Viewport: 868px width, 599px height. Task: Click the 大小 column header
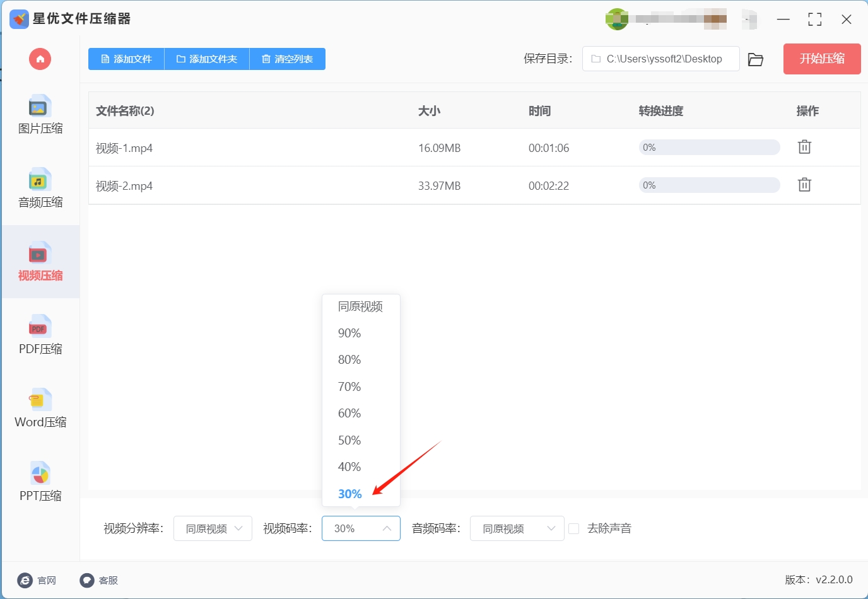[x=429, y=111]
